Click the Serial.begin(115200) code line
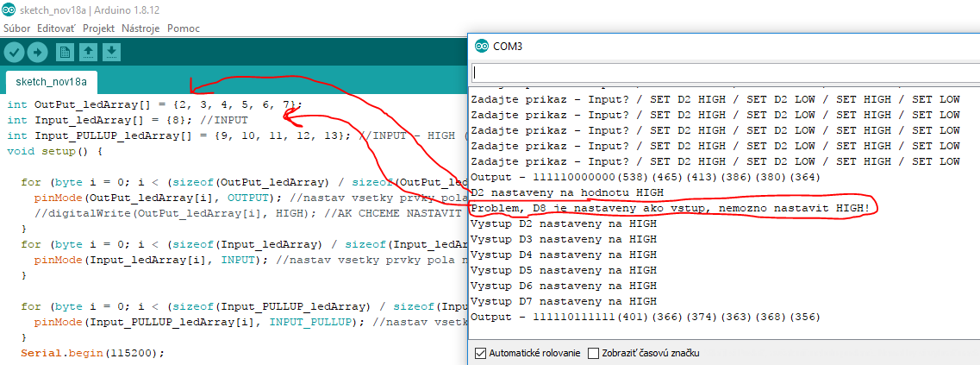Image resolution: width=980 pixels, height=365 pixels. [92, 353]
